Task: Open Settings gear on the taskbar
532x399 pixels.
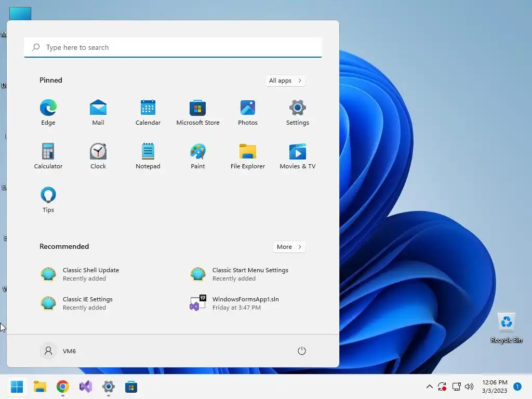Action: (108, 387)
